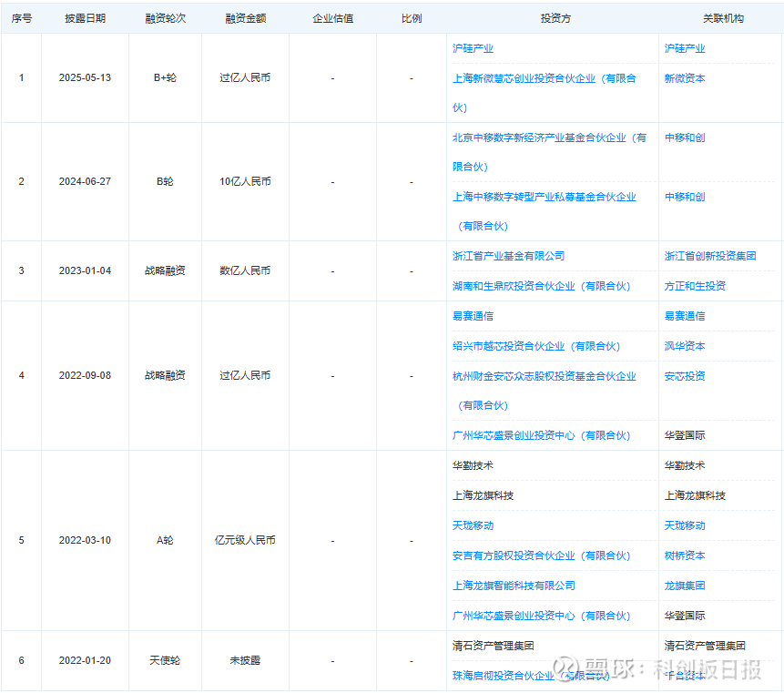
Task: Open 天珑移动 in the 投资方 column
Action: coord(473,525)
